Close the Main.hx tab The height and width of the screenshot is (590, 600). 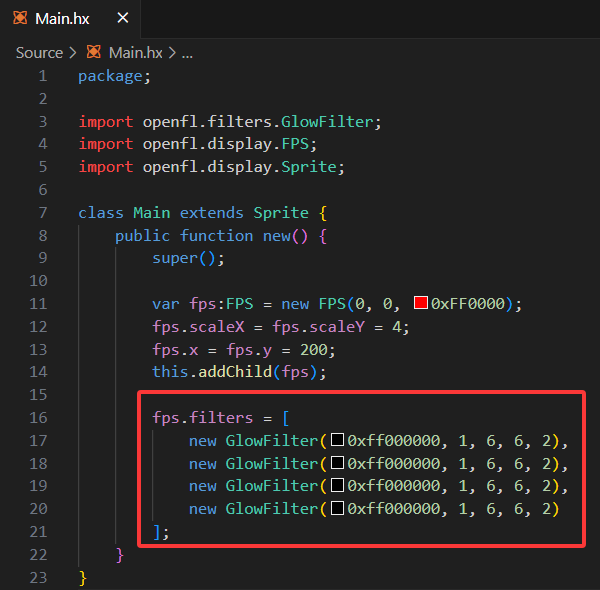coord(122,18)
